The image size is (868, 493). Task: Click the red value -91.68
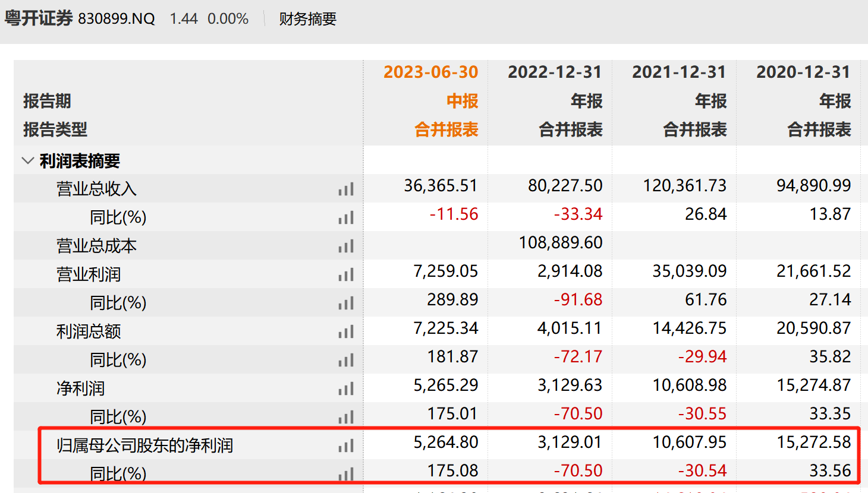[x=578, y=300]
